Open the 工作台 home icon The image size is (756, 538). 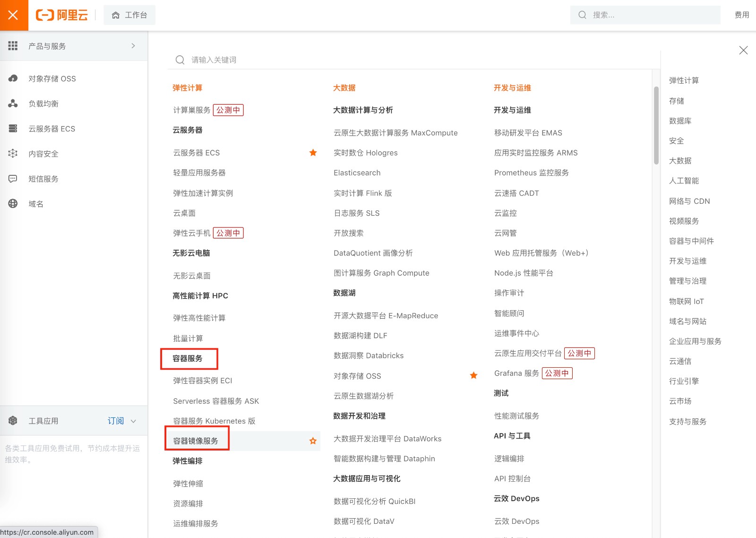point(116,15)
